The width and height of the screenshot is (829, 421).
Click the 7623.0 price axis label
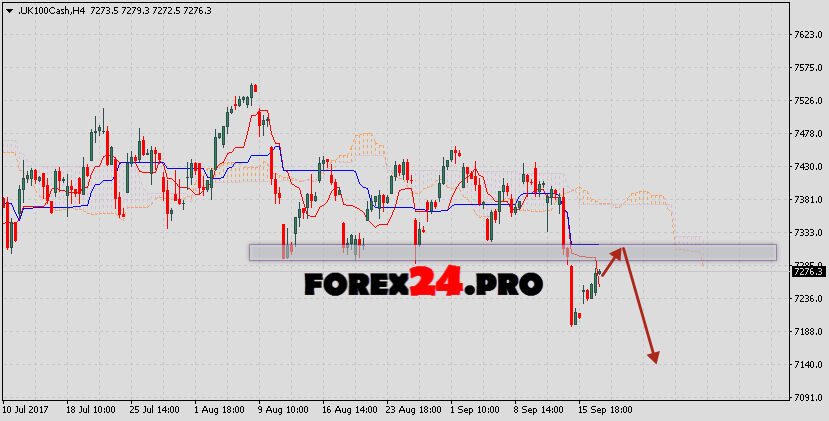click(x=808, y=35)
